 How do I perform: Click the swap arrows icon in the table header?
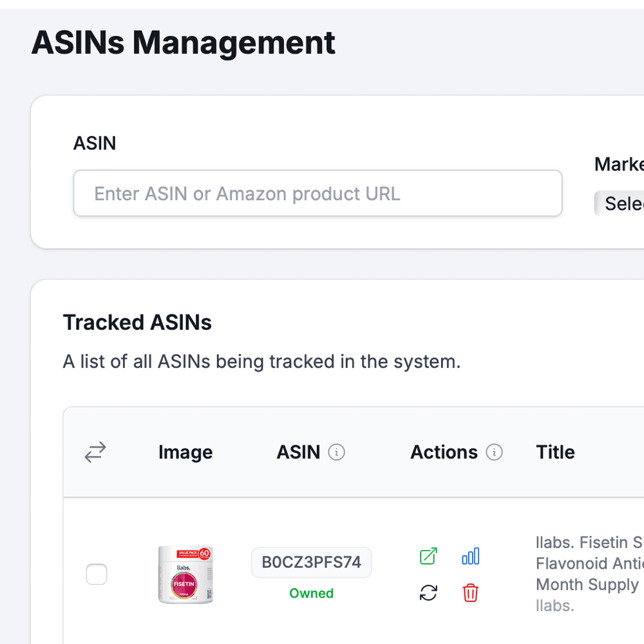(x=95, y=452)
